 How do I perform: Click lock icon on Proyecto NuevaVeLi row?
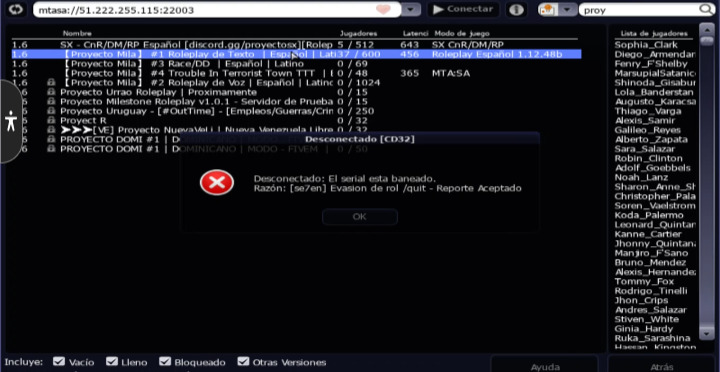pyautogui.click(x=51, y=130)
